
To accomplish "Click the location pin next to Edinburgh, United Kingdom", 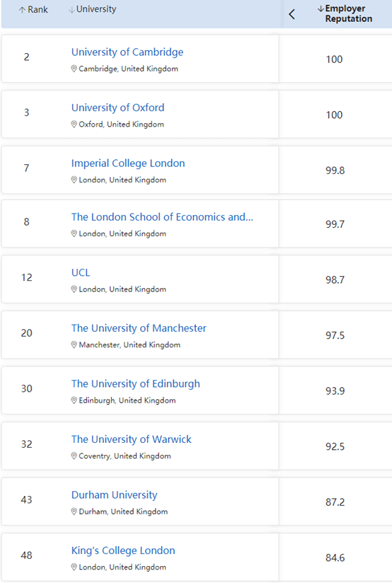I will point(74,400).
